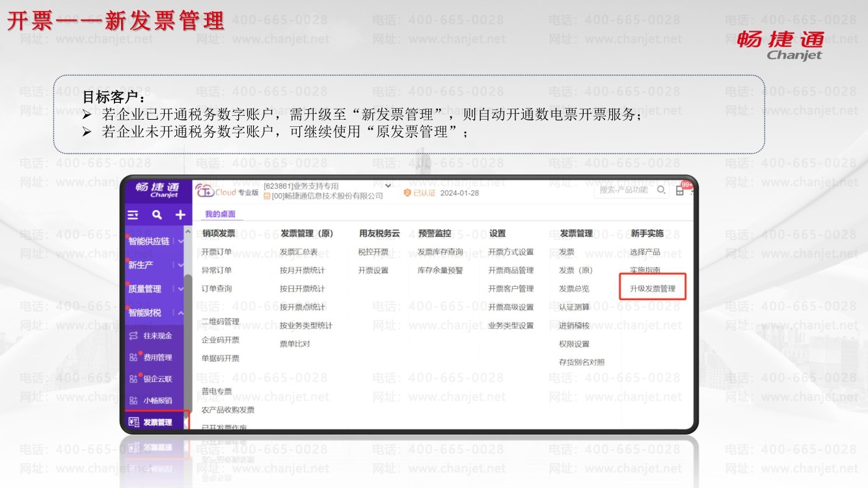Click the sidebar vertical scrollbar thumb
Viewport: 868px width, 488px height.
pos(188,345)
